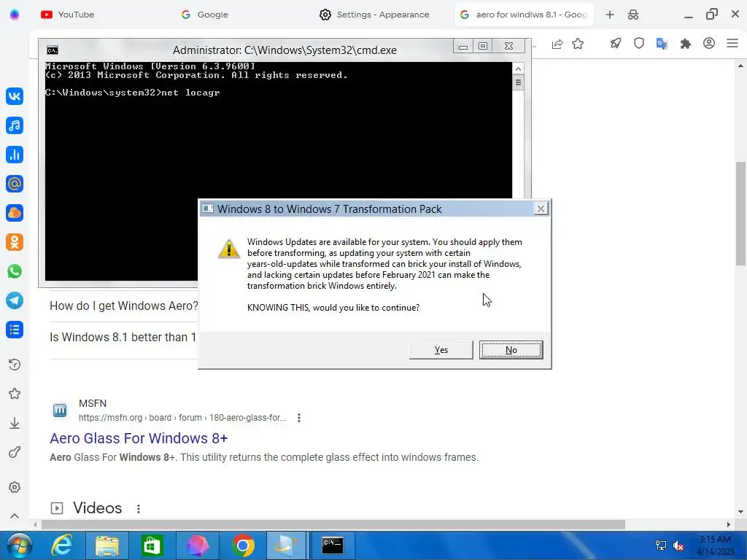The height and width of the screenshot is (560, 747).
Task: Open the profile account icon
Action: pyautogui.click(x=709, y=43)
